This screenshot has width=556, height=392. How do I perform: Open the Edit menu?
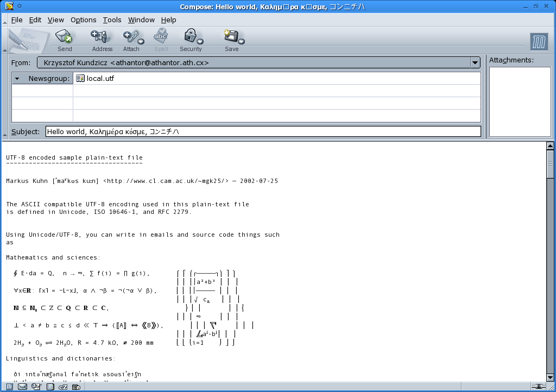35,20
